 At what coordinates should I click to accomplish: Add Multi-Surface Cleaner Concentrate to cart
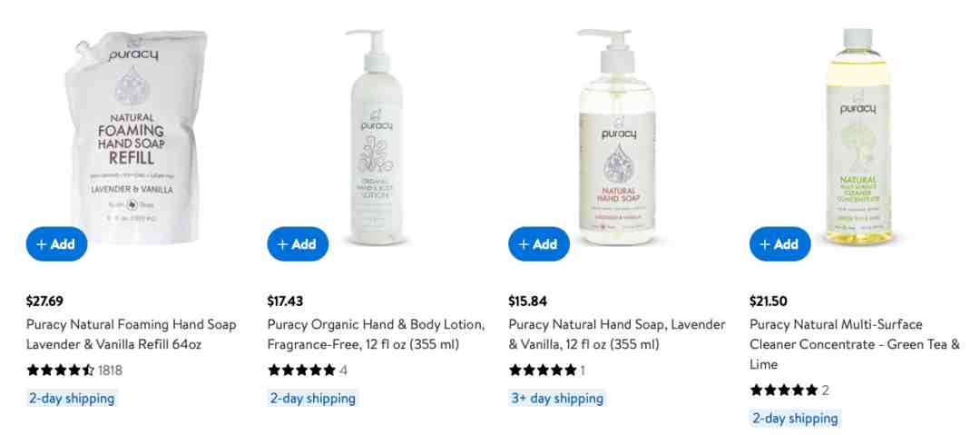[780, 244]
